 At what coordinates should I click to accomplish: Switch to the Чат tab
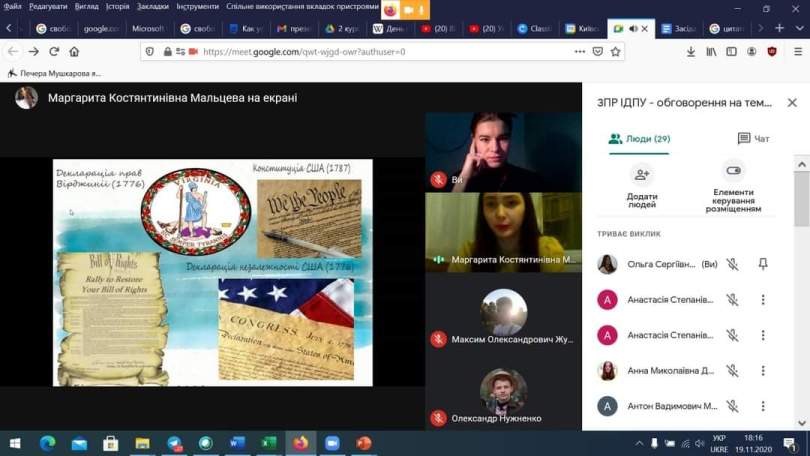click(754, 139)
